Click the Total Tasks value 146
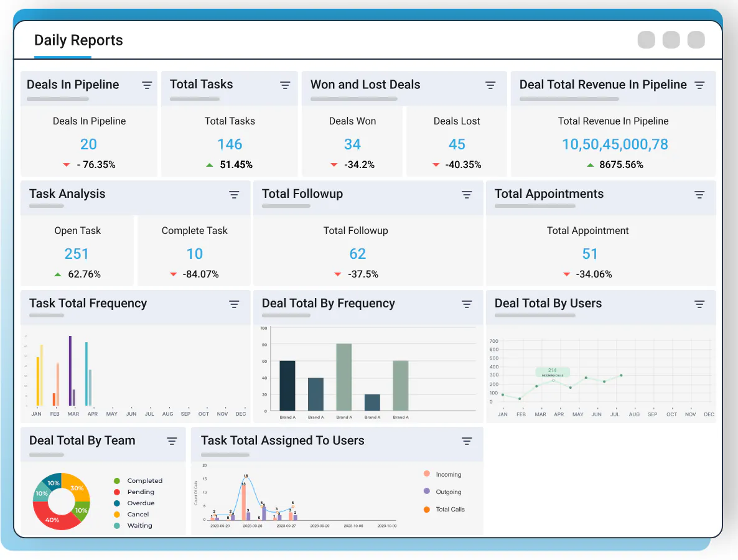The height and width of the screenshot is (560, 738). (x=230, y=144)
